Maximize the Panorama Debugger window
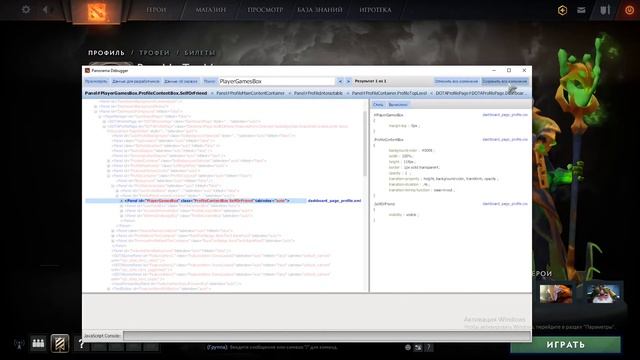Viewport: 640px width, 360px height. click(509, 70)
